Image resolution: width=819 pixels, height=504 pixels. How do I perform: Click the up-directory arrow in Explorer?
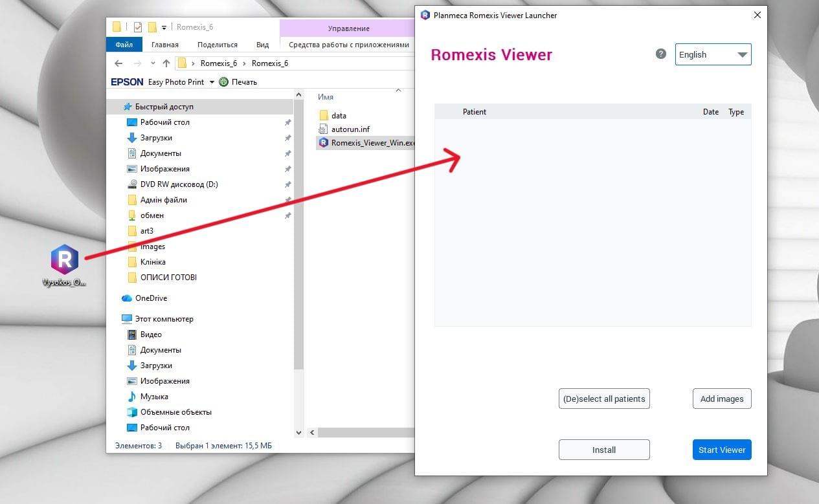click(x=166, y=63)
